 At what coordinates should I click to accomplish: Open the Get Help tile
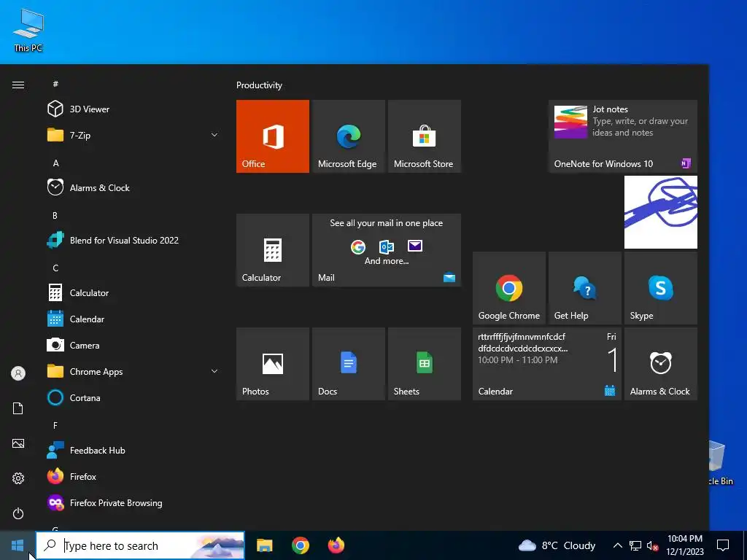pyautogui.click(x=584, y=288)
